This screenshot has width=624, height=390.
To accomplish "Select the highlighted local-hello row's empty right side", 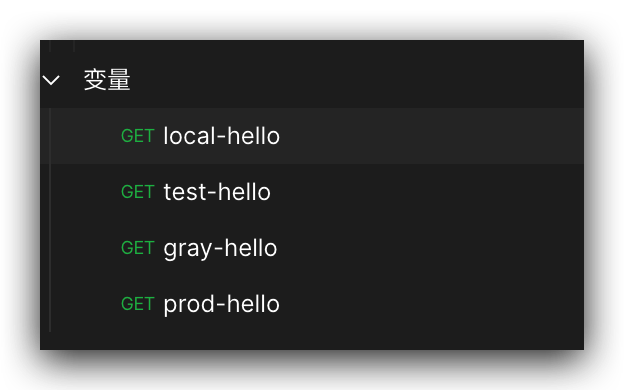I will pyautogui.click(x=432, y=136).
